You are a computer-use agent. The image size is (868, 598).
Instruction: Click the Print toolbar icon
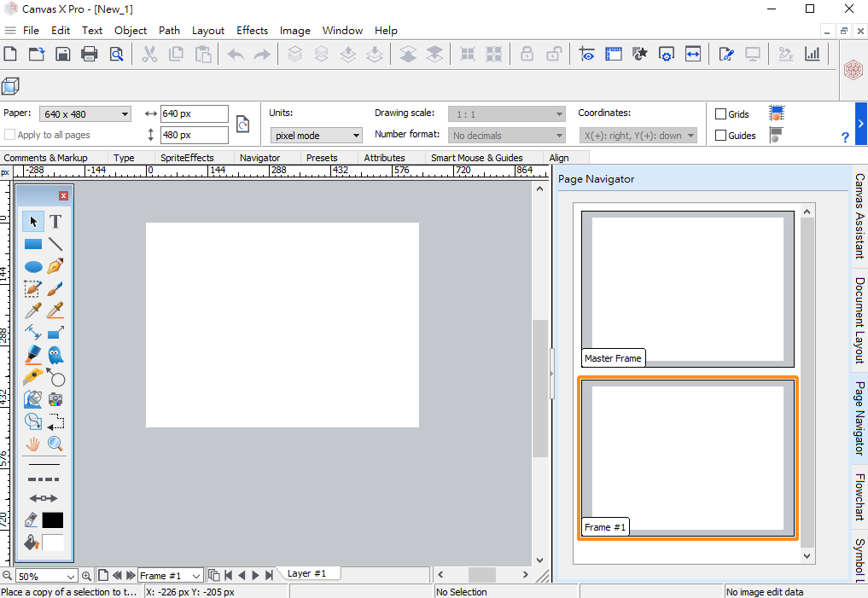tap(89, 54)
